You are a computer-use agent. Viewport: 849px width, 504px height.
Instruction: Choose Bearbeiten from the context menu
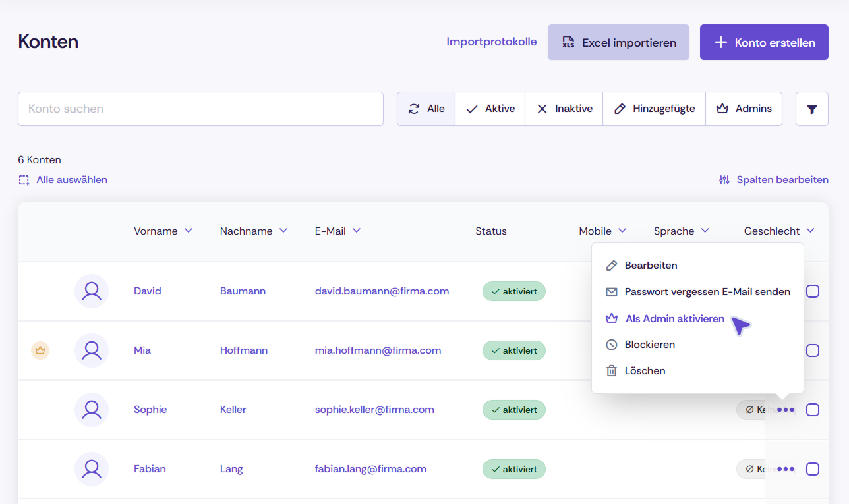[697, 266]
